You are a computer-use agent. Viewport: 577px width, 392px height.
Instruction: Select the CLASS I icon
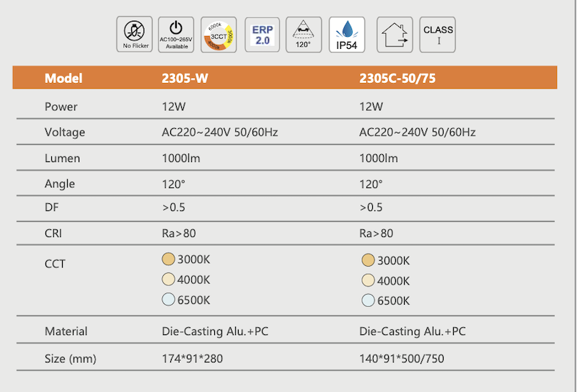(x=438, y=35)
